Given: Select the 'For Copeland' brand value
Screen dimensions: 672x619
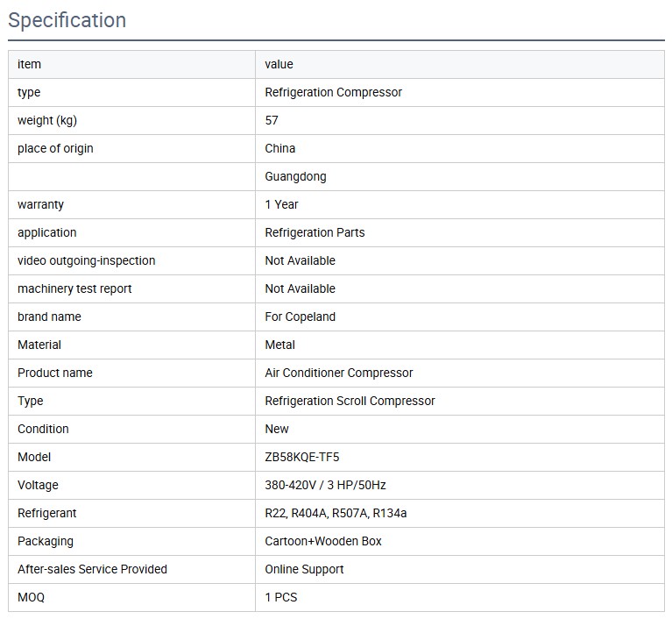Looking at the screenshot, I should click(x=300, y=317).
